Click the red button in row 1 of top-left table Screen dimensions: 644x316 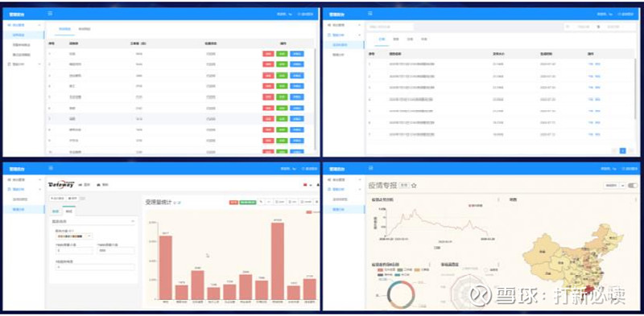268,54
